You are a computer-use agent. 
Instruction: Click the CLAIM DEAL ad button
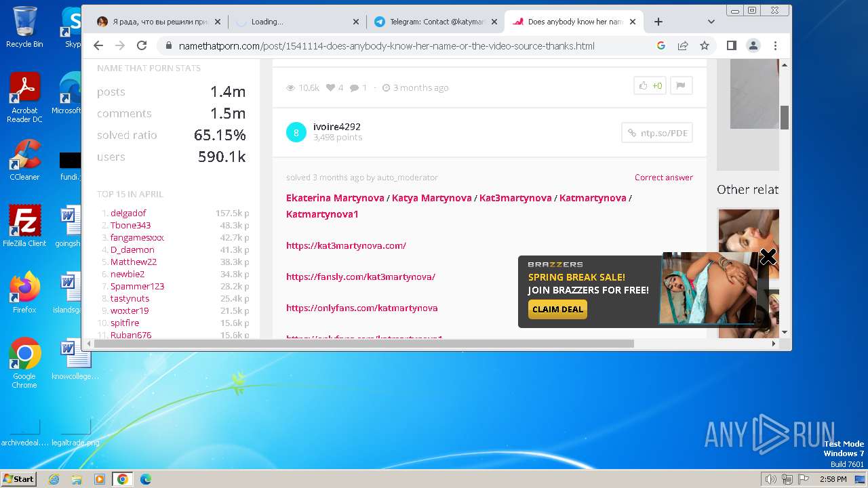pos(557,309)
